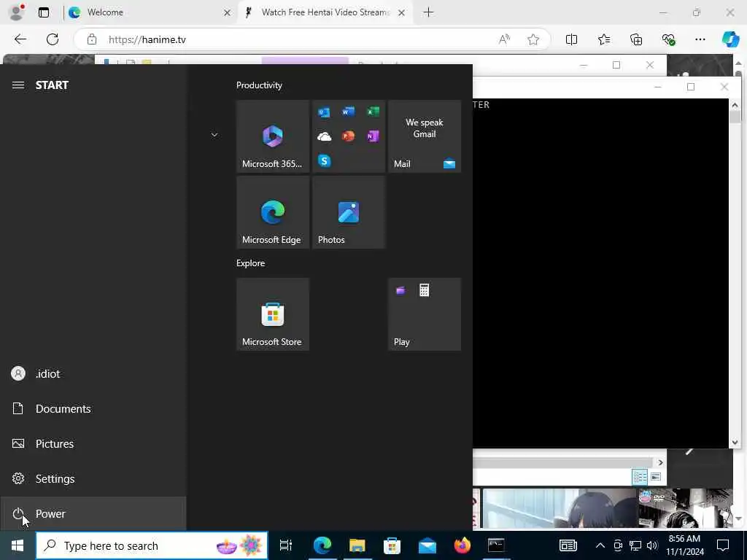Open the Edge Settings and more menu
This screenshot has width=747, height=560.
tap(700, 39)
